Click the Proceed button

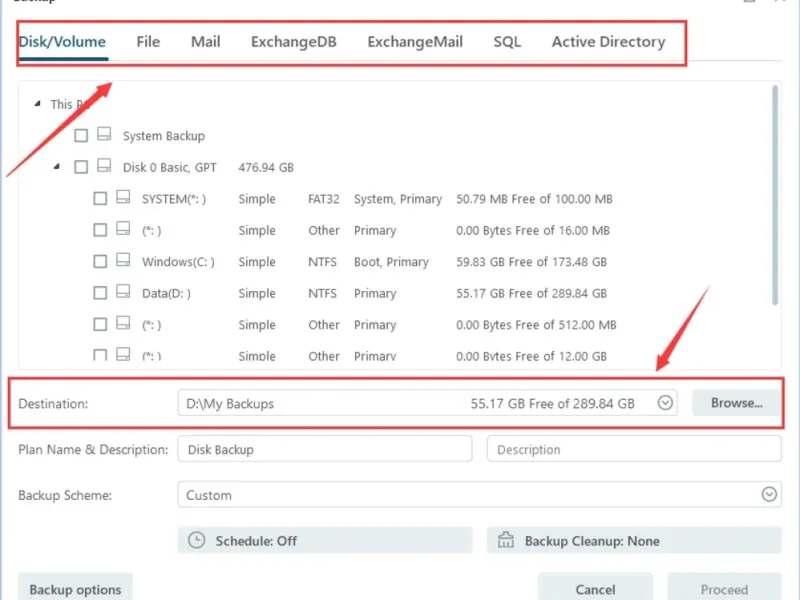pos(724,588)
